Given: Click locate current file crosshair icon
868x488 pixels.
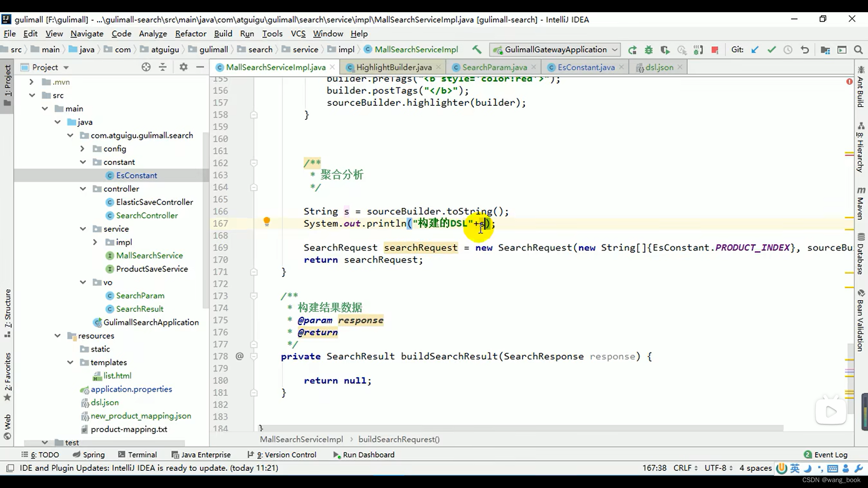Looking at the screenshot, I should (x=146, y=67).
